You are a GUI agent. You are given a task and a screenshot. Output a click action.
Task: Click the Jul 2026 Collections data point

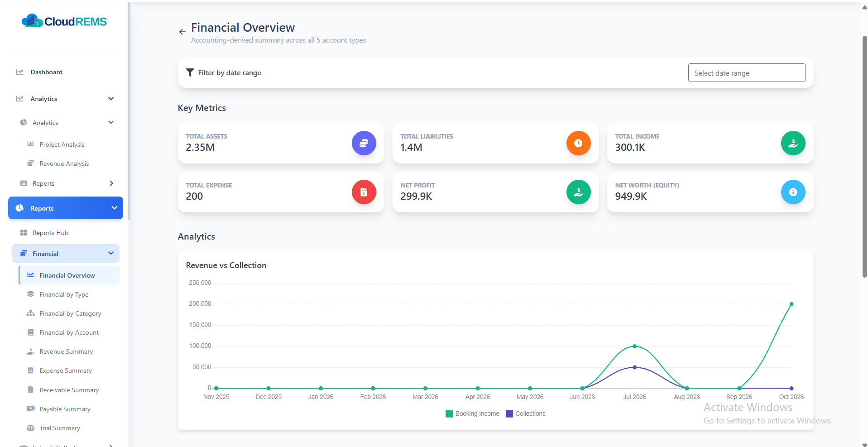pyautogui.click(x=634, y=367)
